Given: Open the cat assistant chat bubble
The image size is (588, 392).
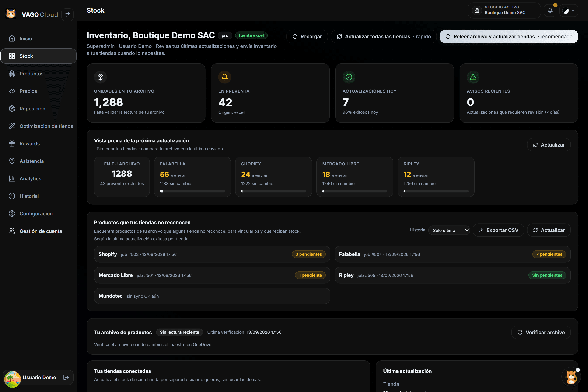Looking at the screenshot, I should point(571,377).
